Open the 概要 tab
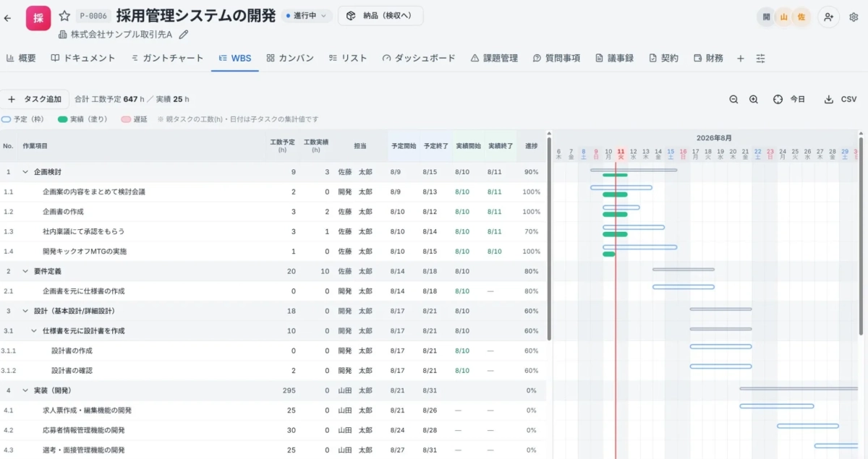Screen dimensions: 868x459 [21, 59]
